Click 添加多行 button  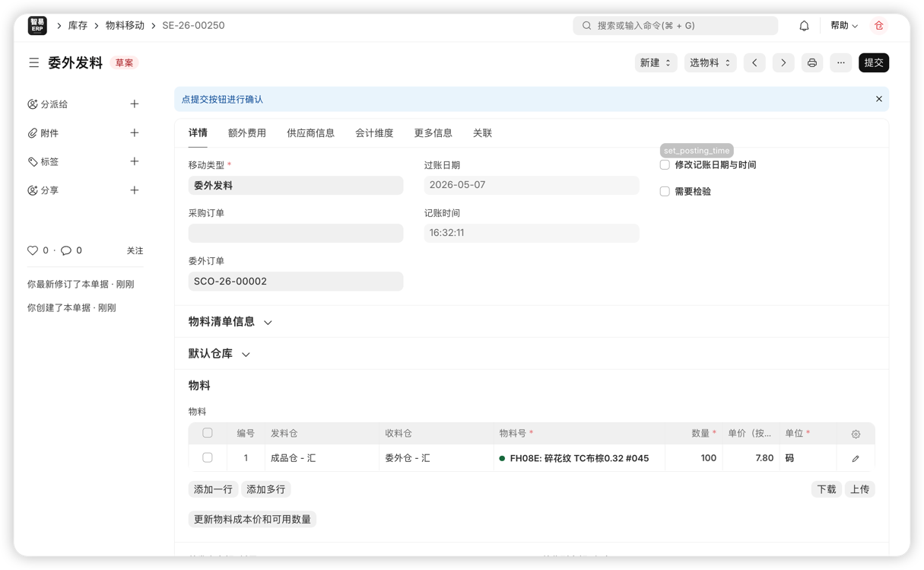click(x=265, y=489)
